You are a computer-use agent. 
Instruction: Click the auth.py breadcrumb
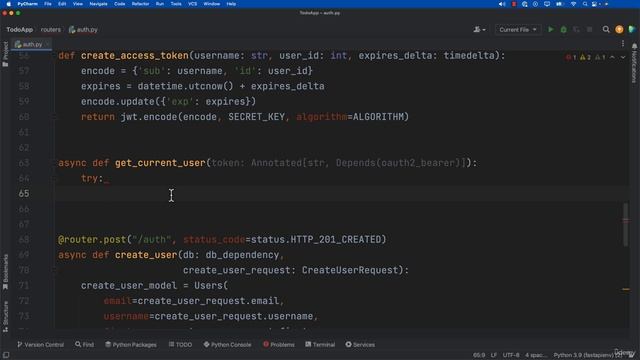[x=83, y=29]
